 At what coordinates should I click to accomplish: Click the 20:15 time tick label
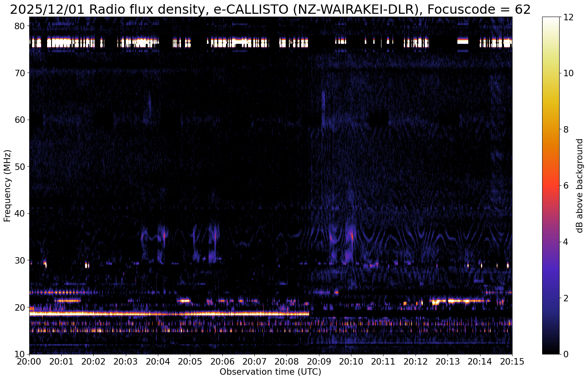pyautogui.click(x=512, y=361)
